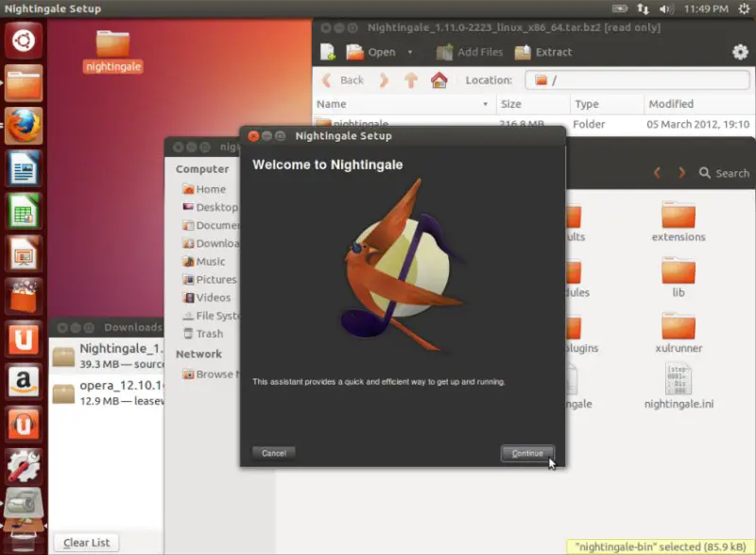Select the xulrunner folder
Image resolution: width=756 pixels, height=555 pixels.
click(679, 333)
